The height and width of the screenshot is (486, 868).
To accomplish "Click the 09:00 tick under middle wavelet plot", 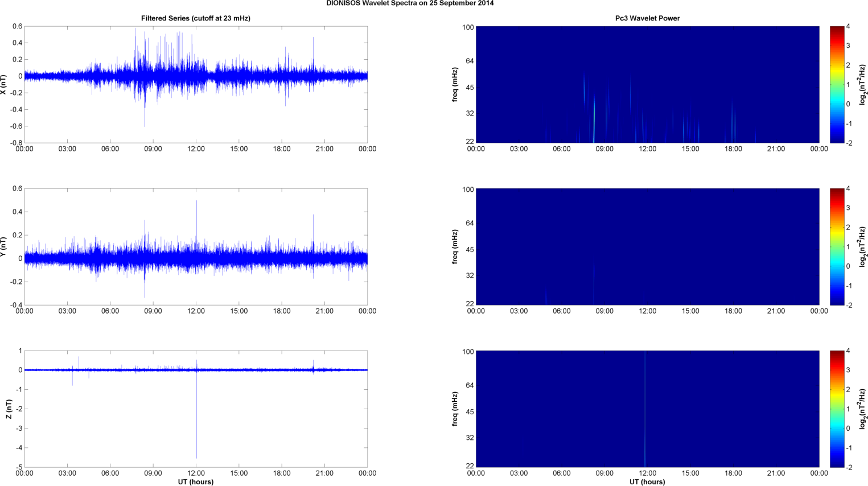I will coord(604,311).
